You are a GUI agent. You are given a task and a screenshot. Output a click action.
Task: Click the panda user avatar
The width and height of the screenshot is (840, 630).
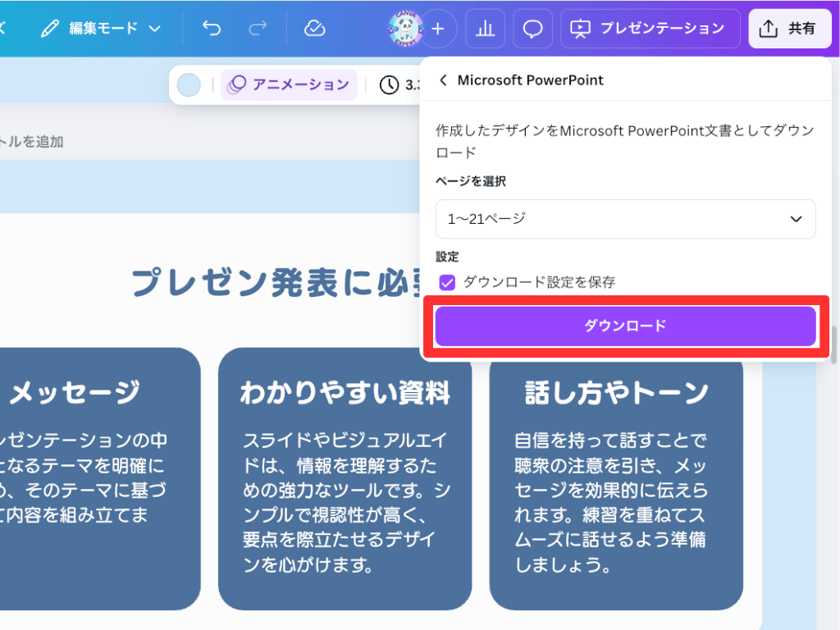tap(405, 29)
